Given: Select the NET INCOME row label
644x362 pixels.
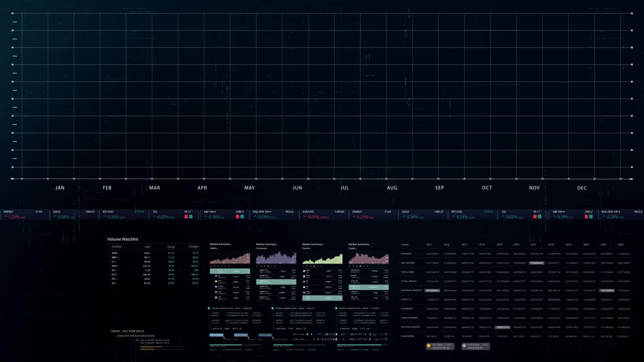Looking at the screenshot, I should point(408,263).
